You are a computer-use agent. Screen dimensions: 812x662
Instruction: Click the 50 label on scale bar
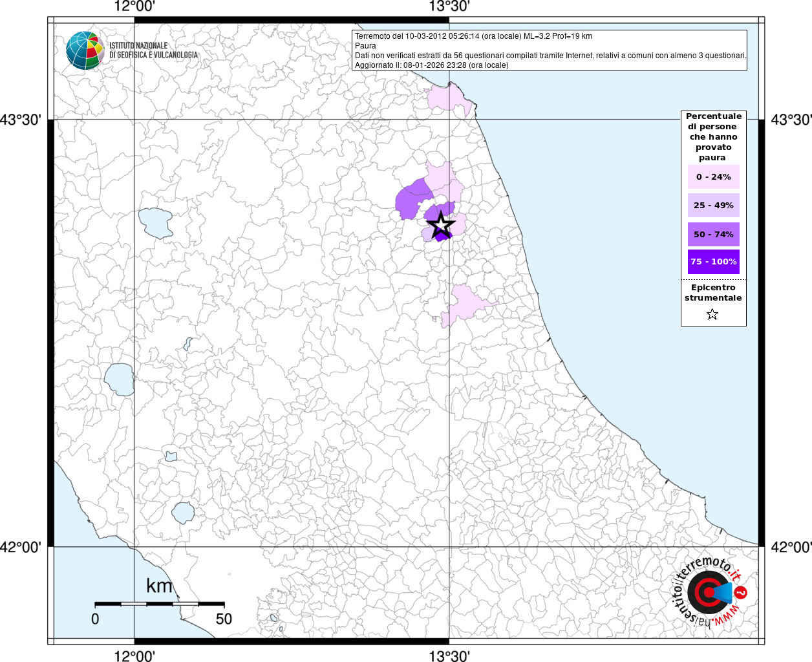pyautogui.click(x=224, y=619)
